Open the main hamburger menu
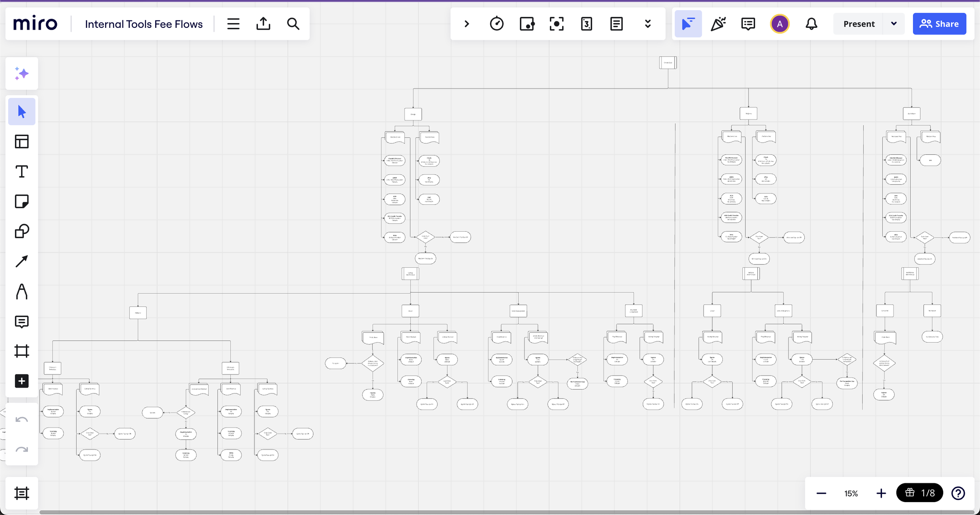This screenshot has width=980, height=515. click(x=233, y=24)
